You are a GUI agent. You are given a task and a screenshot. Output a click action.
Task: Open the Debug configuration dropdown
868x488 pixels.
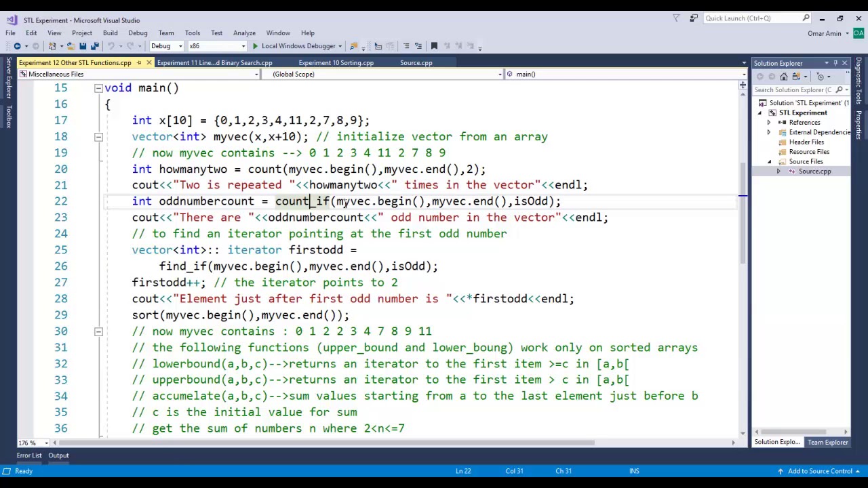180,46
